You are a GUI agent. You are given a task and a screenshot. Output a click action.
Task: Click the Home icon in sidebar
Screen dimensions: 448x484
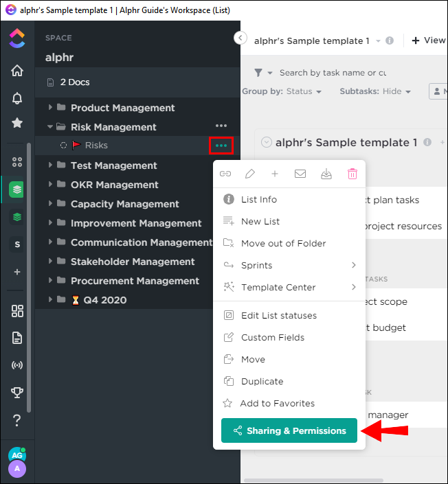pos(17,71)
